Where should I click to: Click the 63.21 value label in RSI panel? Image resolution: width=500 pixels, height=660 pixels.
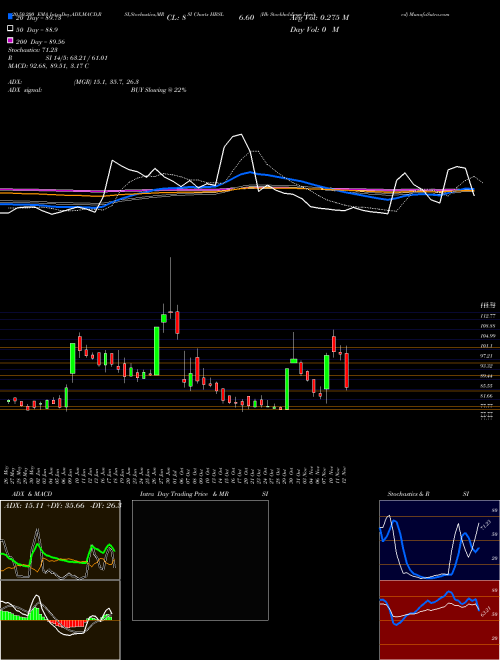click(x=487, y=611)
